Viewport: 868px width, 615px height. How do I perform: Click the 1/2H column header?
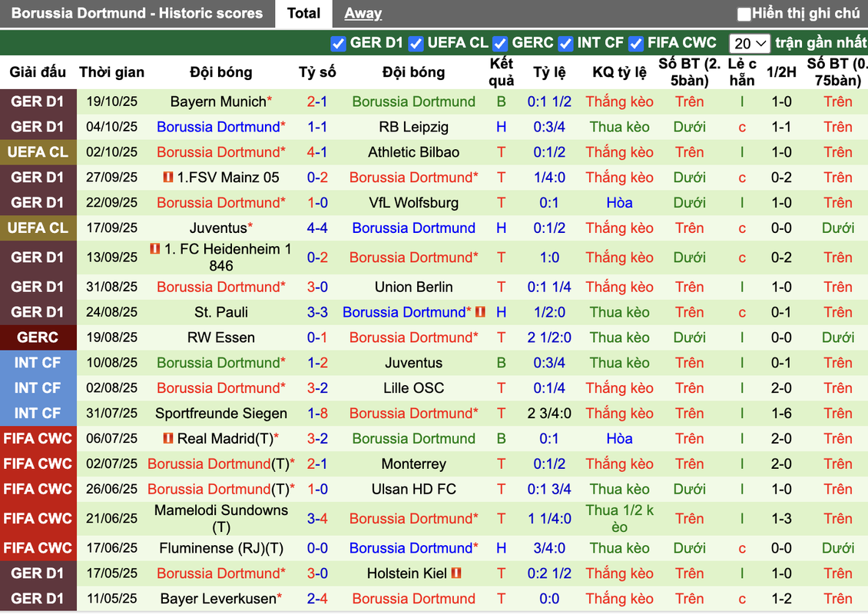pyautogui.click(x=781, y=72)
